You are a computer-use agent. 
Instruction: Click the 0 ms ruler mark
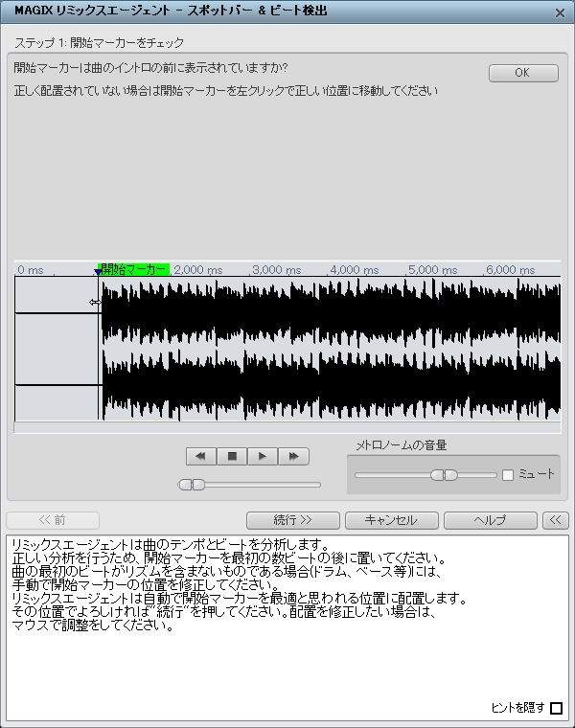click(31, 270)
